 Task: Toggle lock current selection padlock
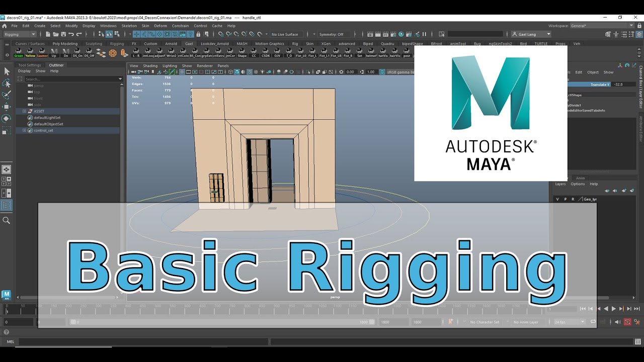[x=198, y=34]
